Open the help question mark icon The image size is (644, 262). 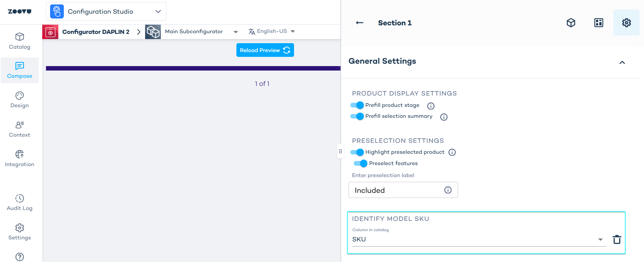20,257
